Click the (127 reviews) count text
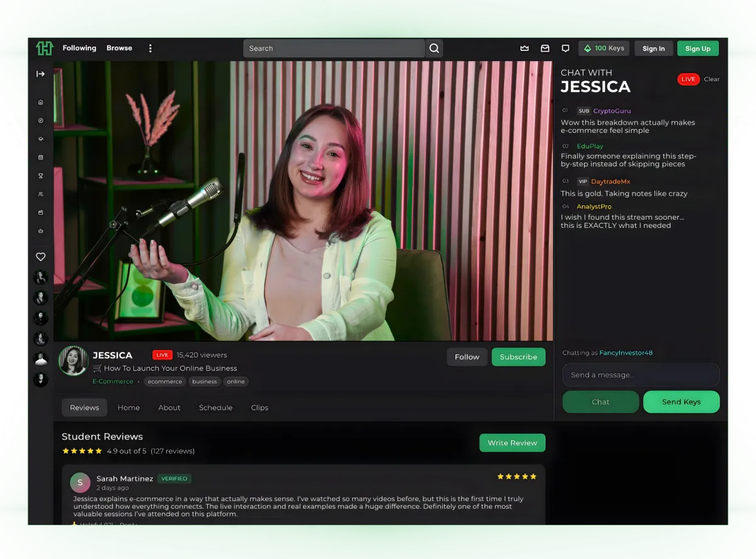This screenshot has height=559, width=756. (x=173, y=451)
